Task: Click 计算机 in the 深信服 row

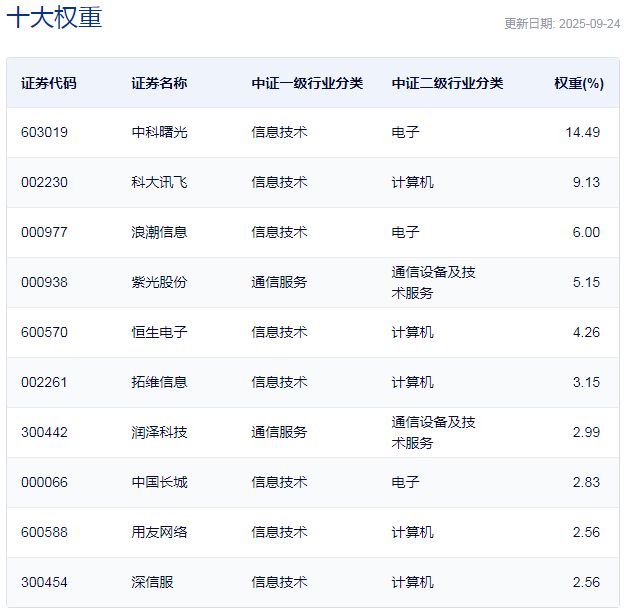Action: pos(413,582)
